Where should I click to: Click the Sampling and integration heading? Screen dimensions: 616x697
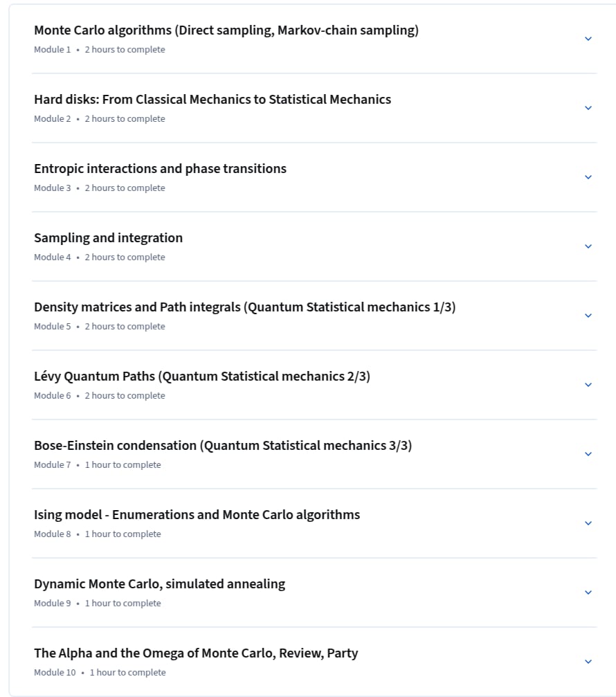click(109, 238)
